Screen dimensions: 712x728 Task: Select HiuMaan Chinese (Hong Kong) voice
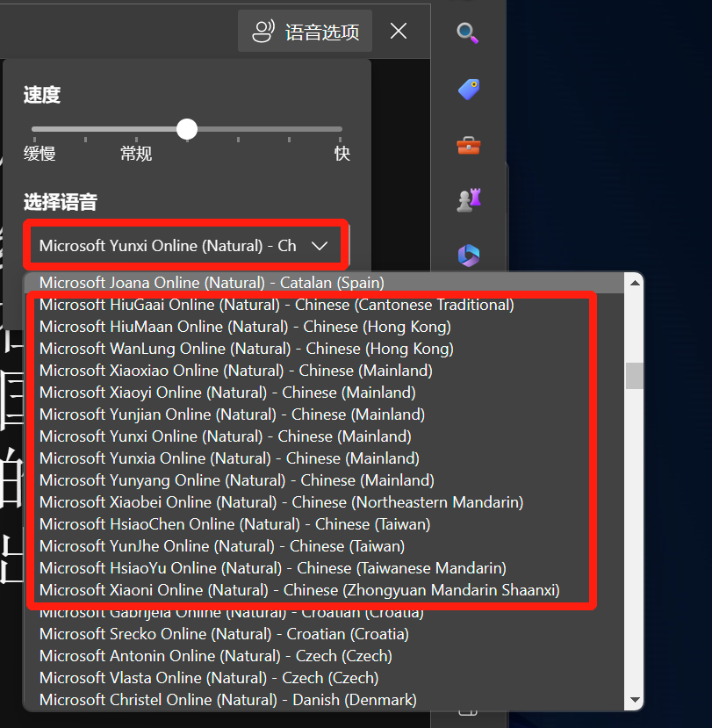(x=323, y=327)
